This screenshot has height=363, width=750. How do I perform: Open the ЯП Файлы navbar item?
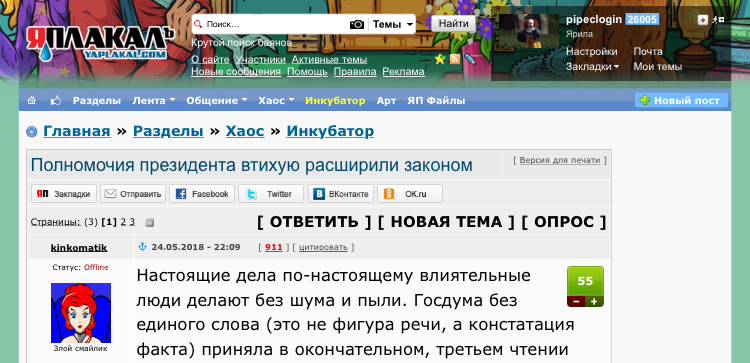click(x=436, y=100)
